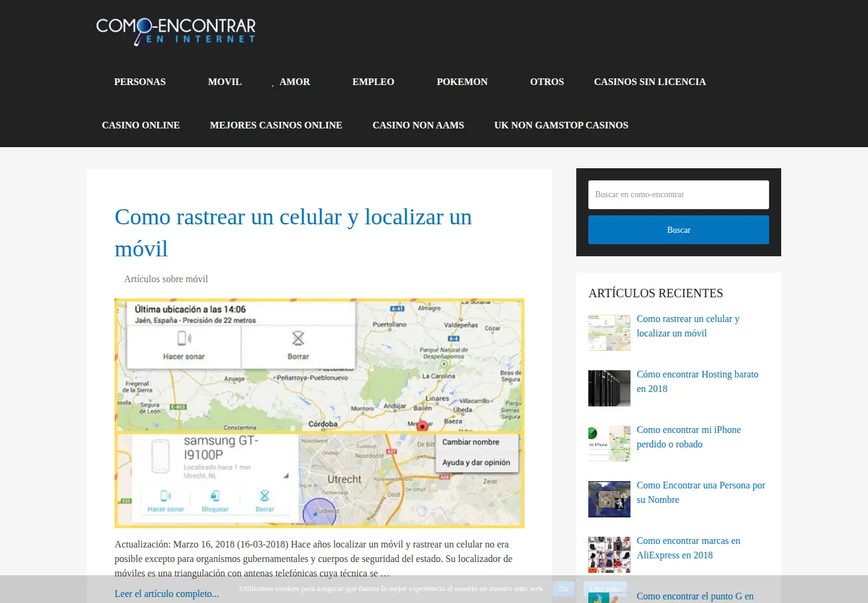The height and width of the screenshot is (603, 868).
Task: Follow 'Leer el artículo completo...' link
Action: click(x=167, y=594)
